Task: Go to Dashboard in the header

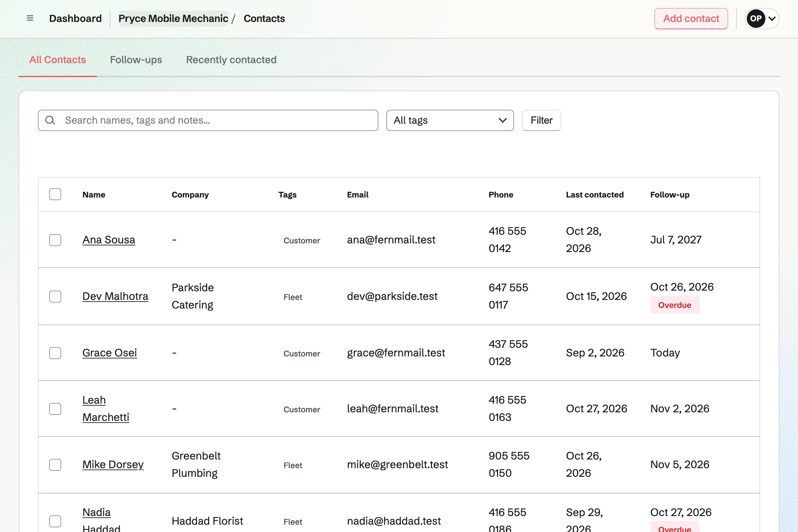Action: (75, 18)
